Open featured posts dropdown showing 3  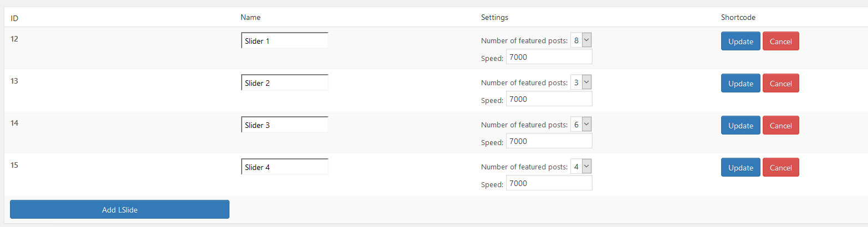coord(581,82)
